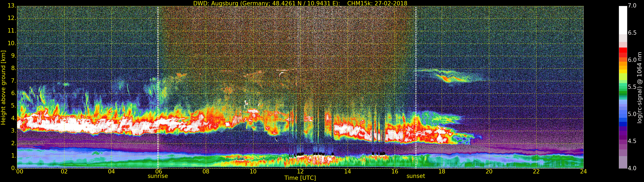The width and height of the screenshot is (644, 182).
Task: Click the x-axis tick label '14'
Action: point(348,172)
